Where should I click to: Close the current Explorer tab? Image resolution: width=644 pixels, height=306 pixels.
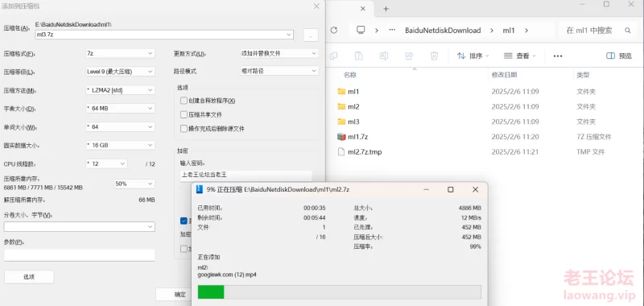(x=363, y=9)
